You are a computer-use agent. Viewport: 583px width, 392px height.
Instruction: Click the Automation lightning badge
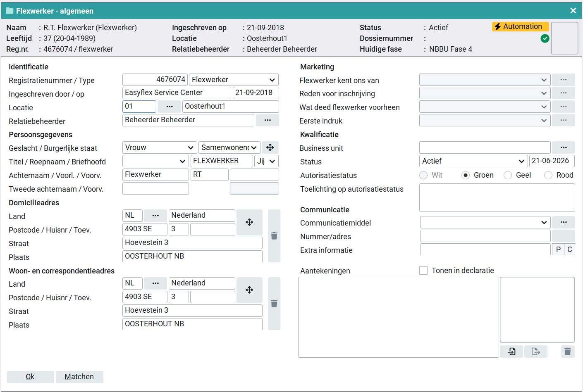tap(520, 26)
